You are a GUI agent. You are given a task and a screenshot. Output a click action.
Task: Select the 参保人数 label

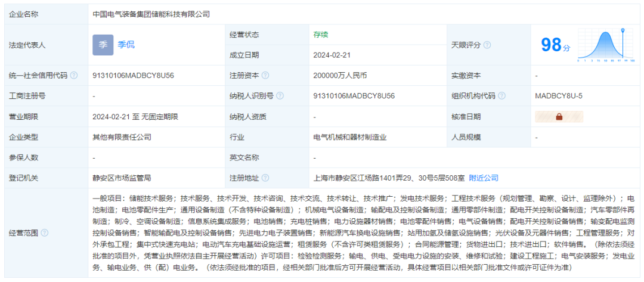(23, 157)
